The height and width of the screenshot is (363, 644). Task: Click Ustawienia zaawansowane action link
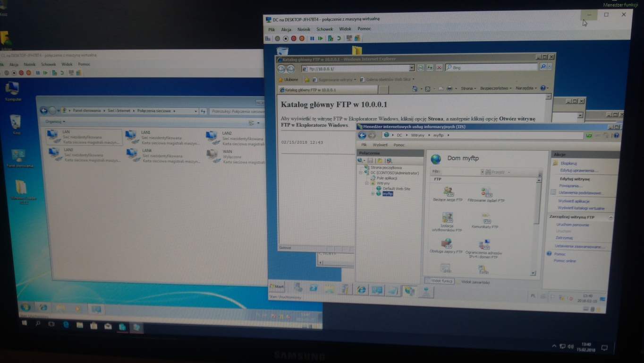579,246
